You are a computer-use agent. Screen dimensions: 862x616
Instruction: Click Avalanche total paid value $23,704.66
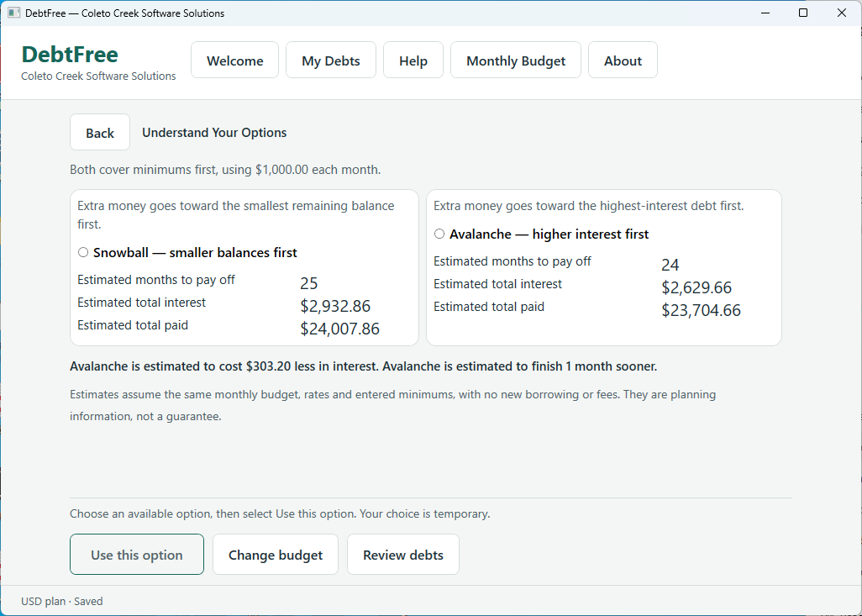pyautogui.click(x=701, y=310)
